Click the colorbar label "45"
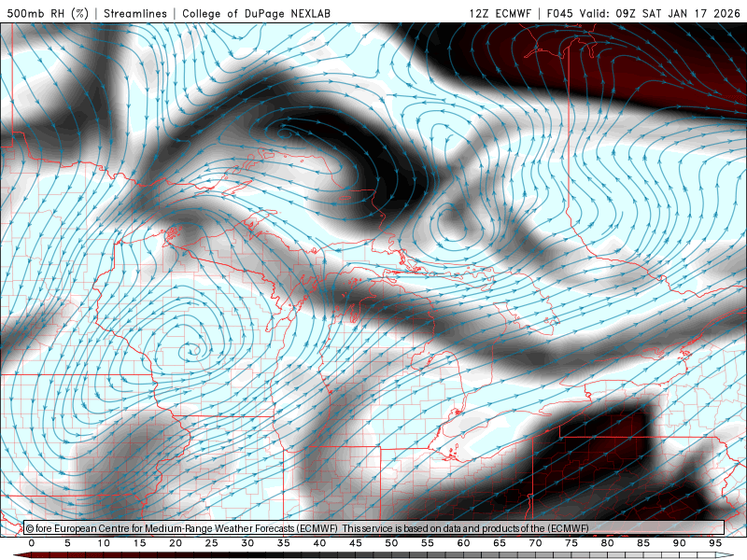Screen dimensions: 747x560 [x=356, y=543]
